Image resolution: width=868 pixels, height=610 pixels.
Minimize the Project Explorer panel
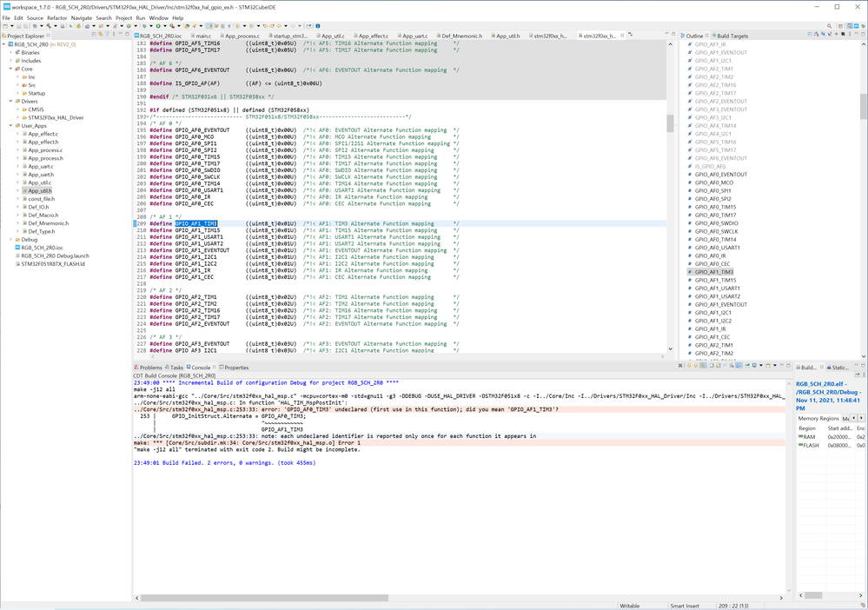tap(120, 35)
